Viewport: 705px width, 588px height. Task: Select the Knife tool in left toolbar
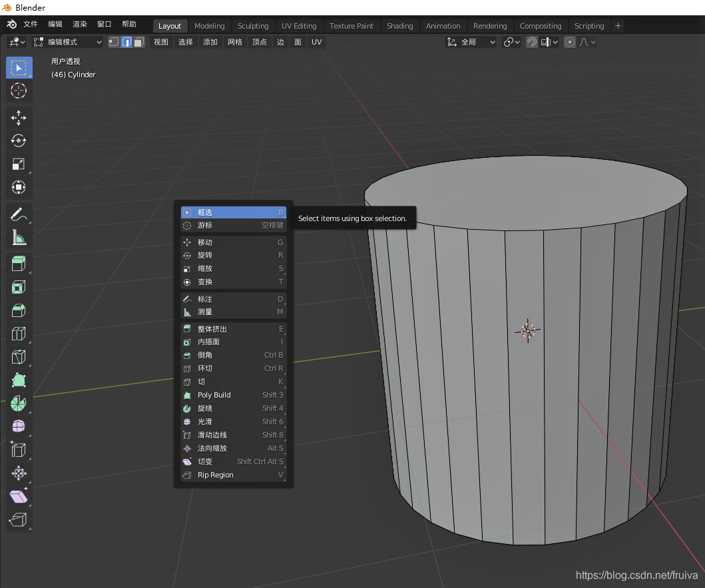(x=19, y=357)
